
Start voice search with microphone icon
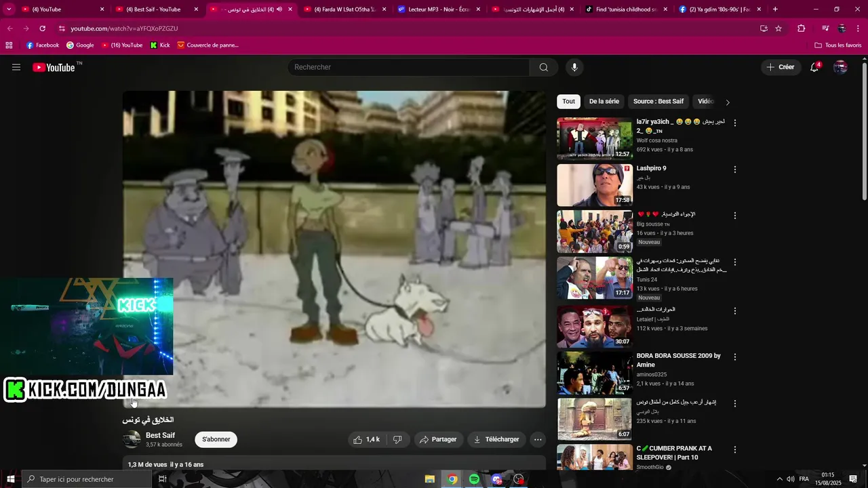[x=574, y=67]
